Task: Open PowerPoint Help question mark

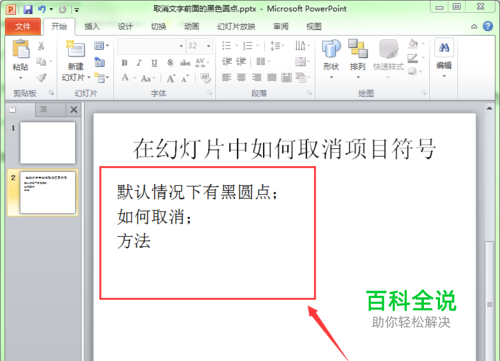Action: (x=488, y=26)
